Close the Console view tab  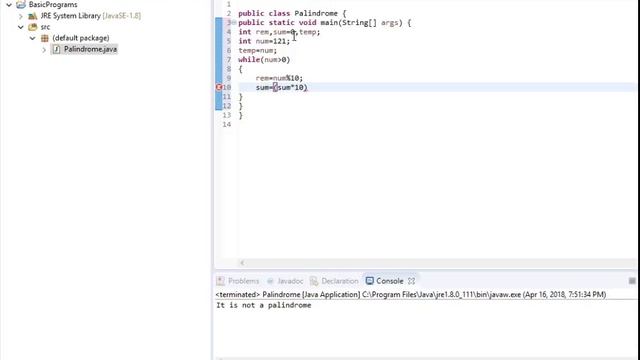(x=411, y=281)
